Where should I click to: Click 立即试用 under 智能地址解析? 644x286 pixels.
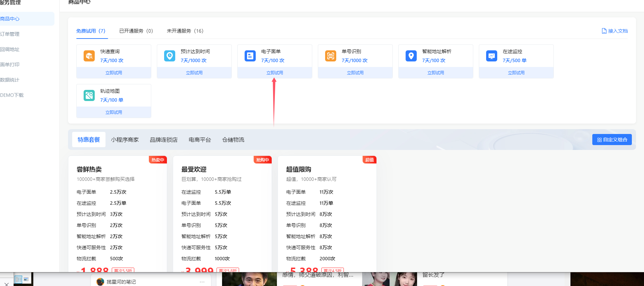436,73
